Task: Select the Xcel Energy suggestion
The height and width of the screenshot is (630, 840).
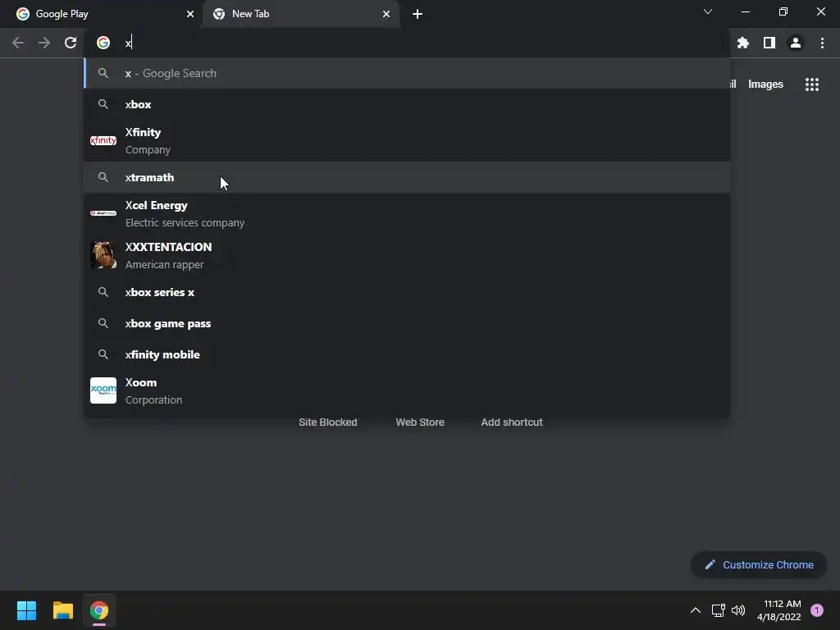Action: click(x=407, y=214)
